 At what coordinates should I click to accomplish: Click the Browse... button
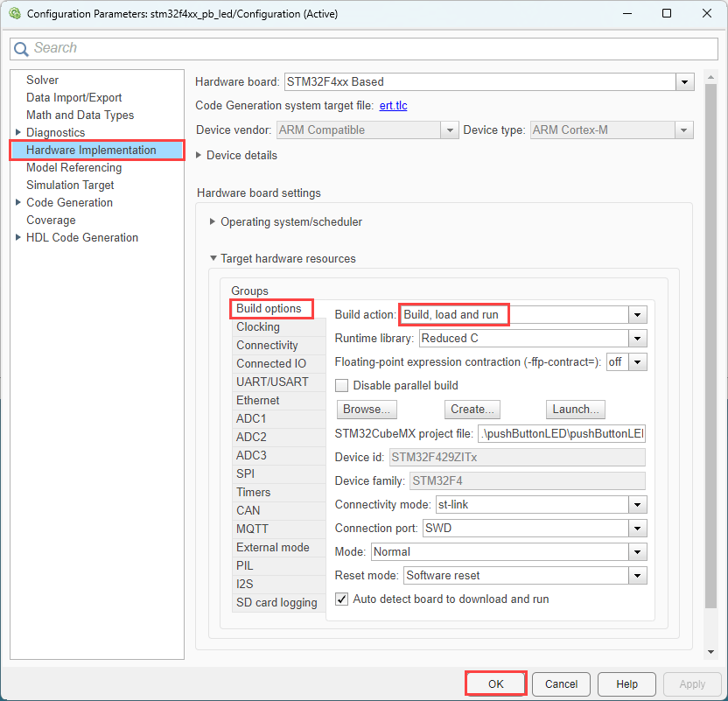pyautogui.click(x=367, y=409)
